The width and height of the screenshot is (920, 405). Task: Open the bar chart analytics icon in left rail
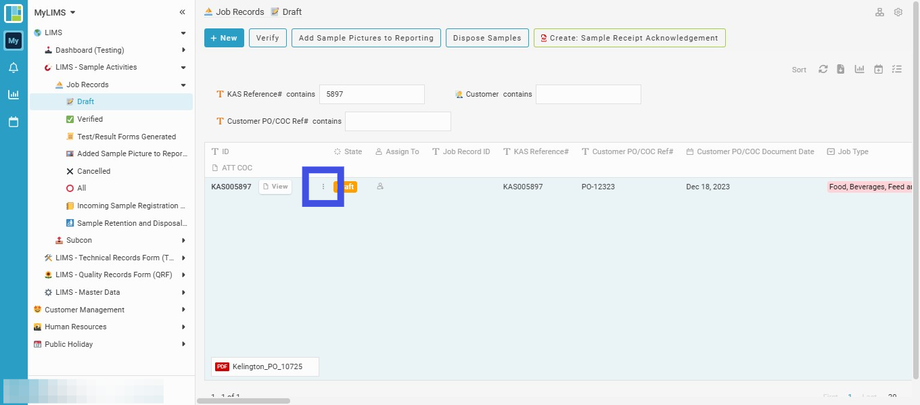click(x=13, y=94)
